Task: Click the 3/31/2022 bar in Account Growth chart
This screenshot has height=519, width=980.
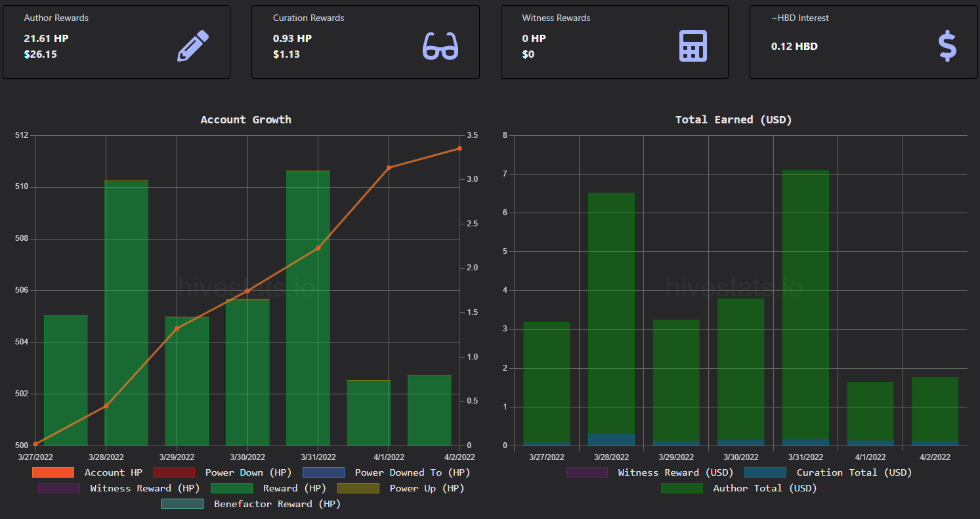Action: click(x=308, y=308)
